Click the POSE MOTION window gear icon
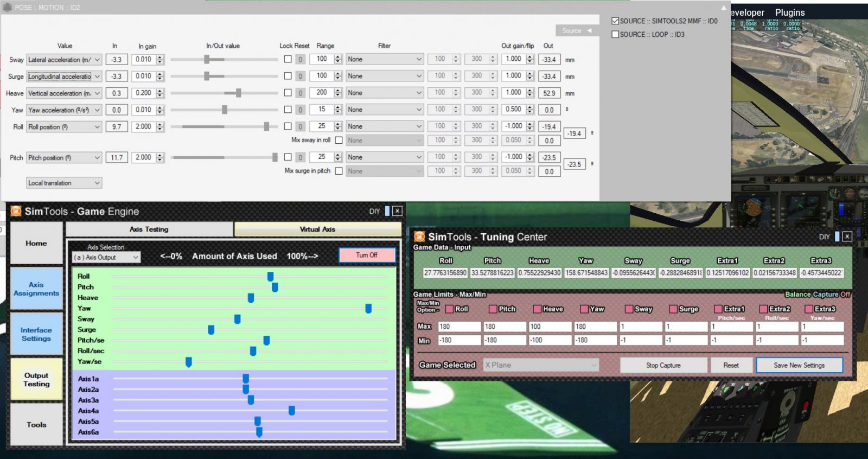This screenshot has width=868, height=459. tap(7, 7)
